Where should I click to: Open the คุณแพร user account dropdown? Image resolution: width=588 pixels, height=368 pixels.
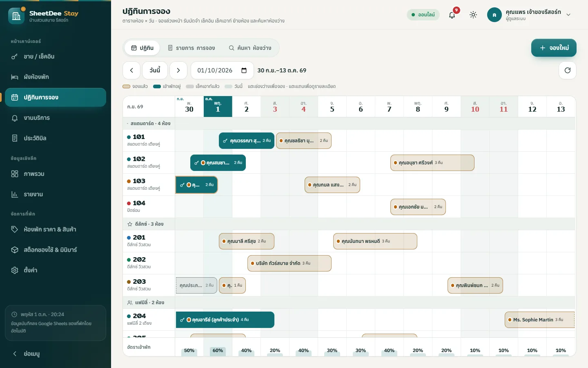[x=529, y=15]
